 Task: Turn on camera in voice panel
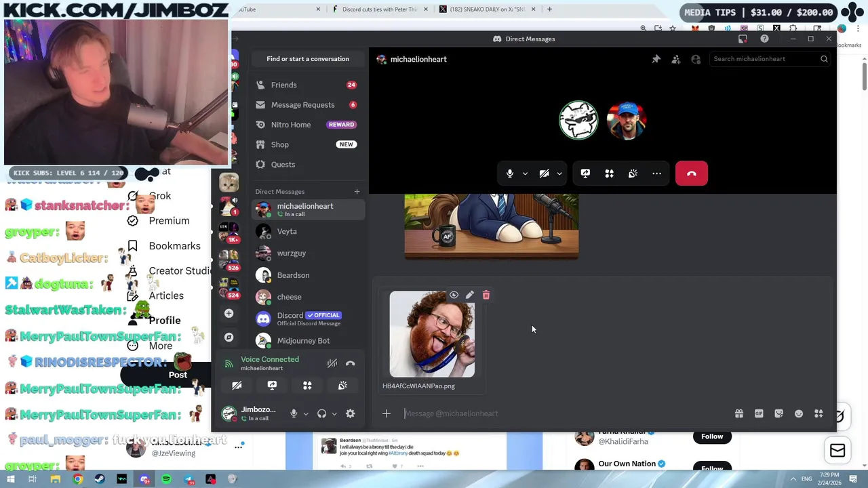click(x=237, y=385)
